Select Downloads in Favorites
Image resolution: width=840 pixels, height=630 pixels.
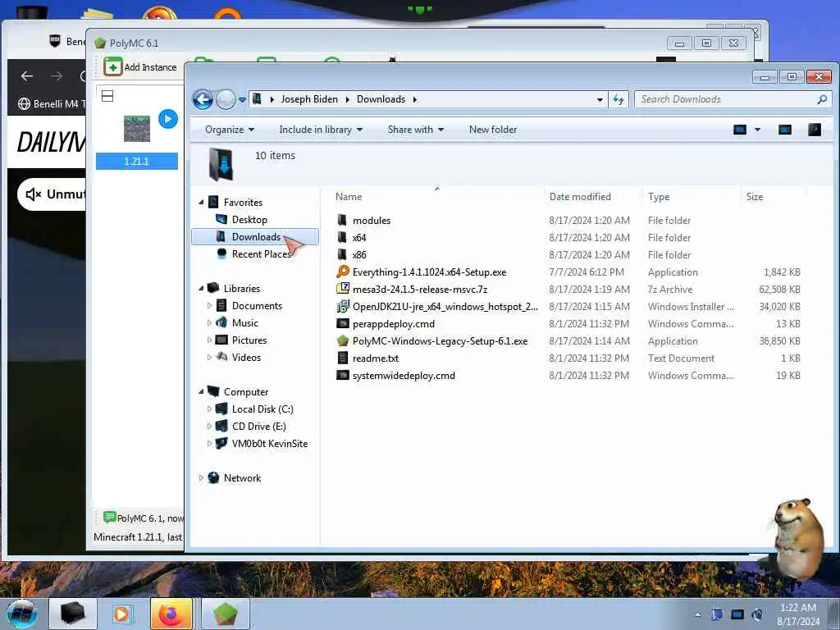[x=255, y=237]
